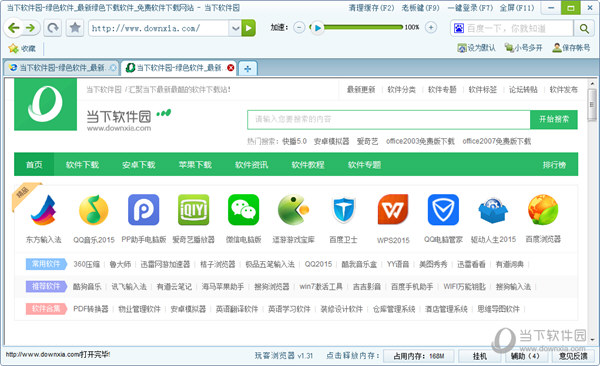Open the 360压缩 link

(x=86, y=264)
